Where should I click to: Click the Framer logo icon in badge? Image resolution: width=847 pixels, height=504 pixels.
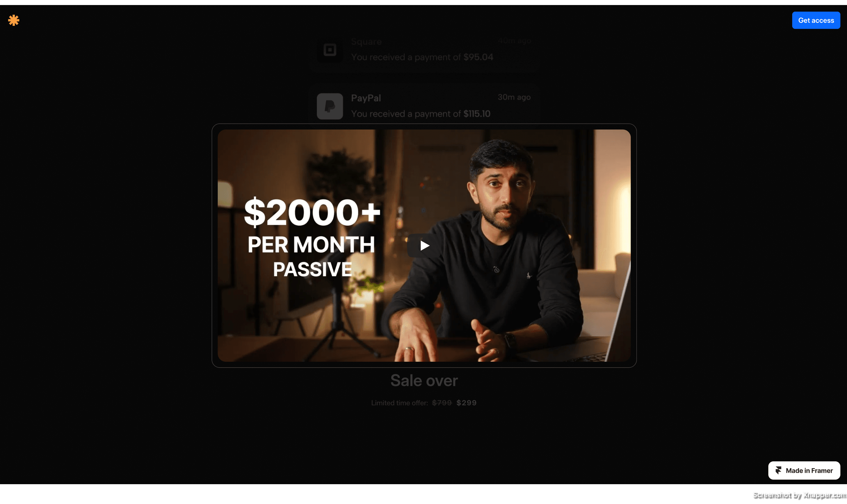(778, 470)
